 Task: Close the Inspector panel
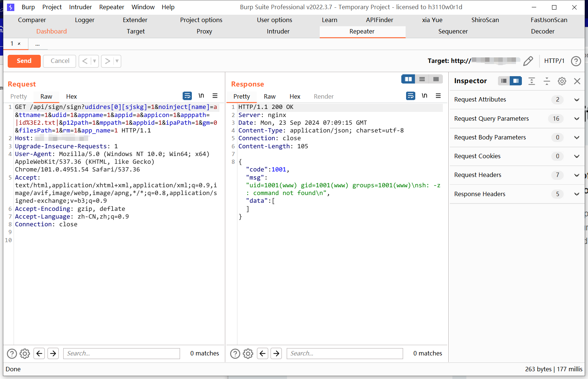point(577,81)
